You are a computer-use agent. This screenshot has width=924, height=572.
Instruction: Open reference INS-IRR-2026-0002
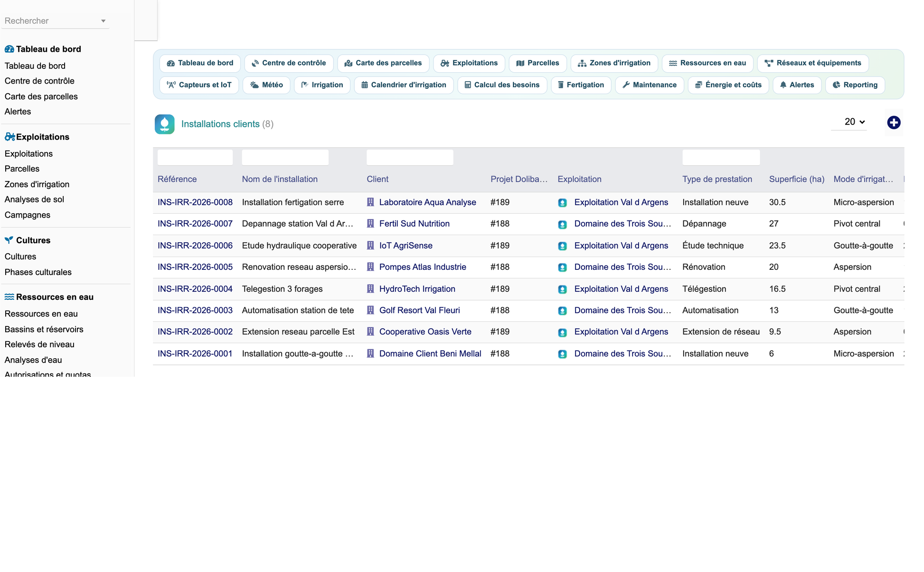[x=195, y=332]
